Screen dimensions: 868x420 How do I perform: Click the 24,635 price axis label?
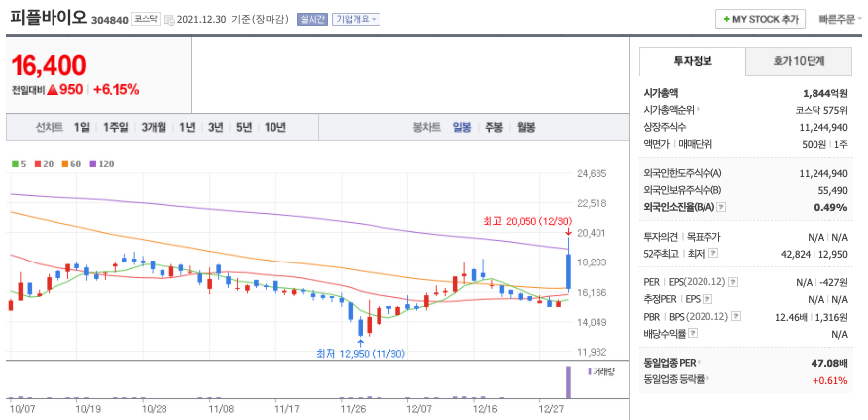[592, 173]
